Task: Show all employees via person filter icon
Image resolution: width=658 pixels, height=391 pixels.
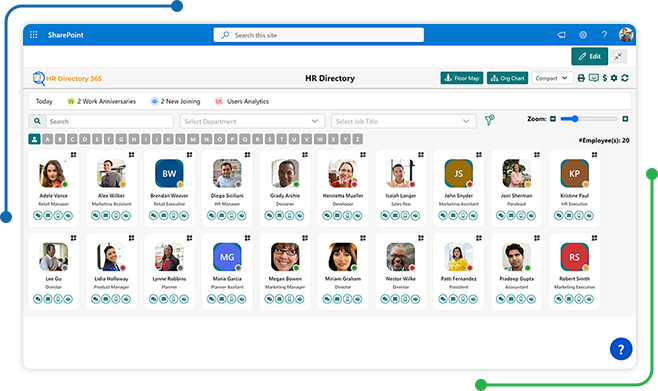Action: pyautogui.click(x=34, y=139)
